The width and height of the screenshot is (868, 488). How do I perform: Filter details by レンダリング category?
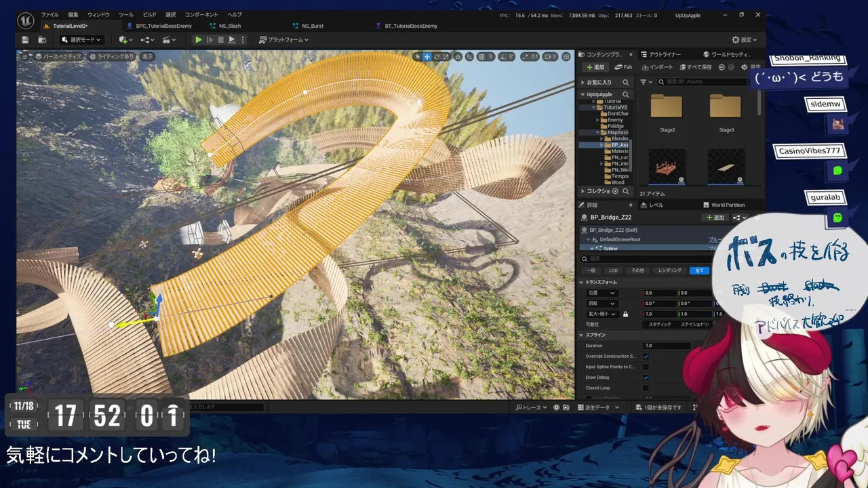(669, 270)
